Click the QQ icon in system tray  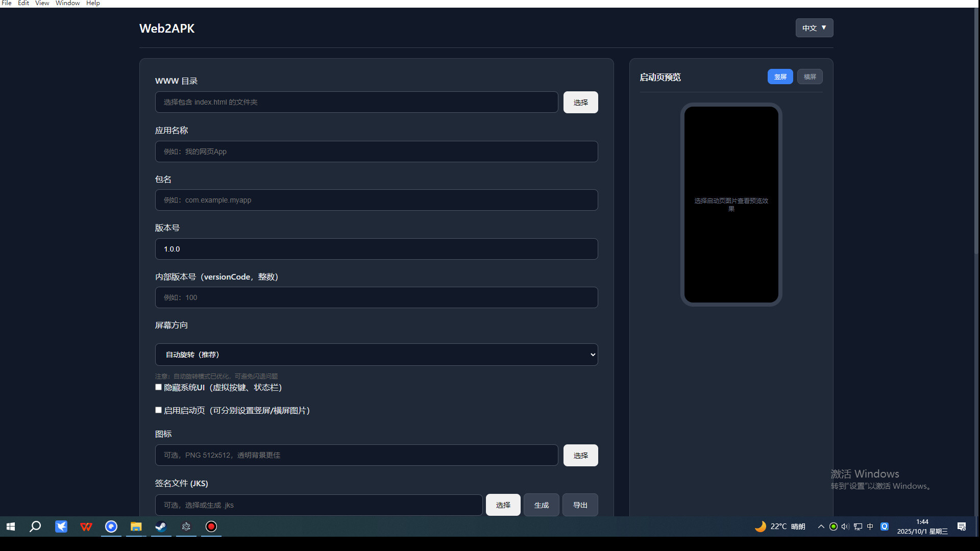click(x=884, y=527)
